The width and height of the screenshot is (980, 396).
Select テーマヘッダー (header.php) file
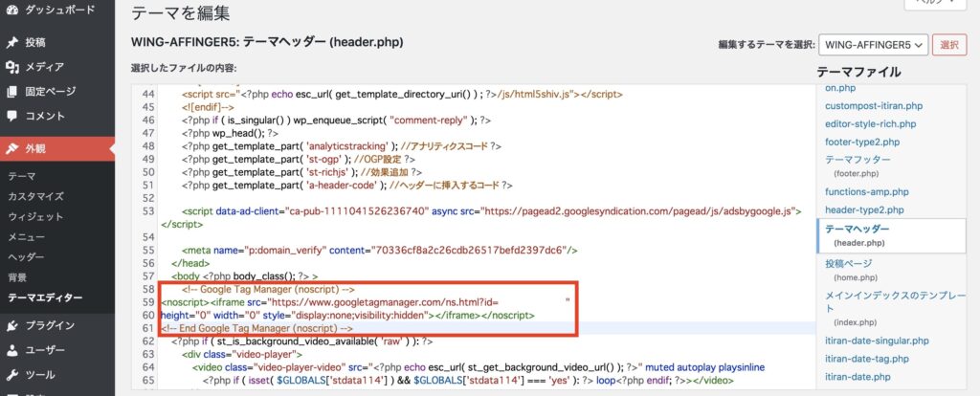click(x=891, y=235)
